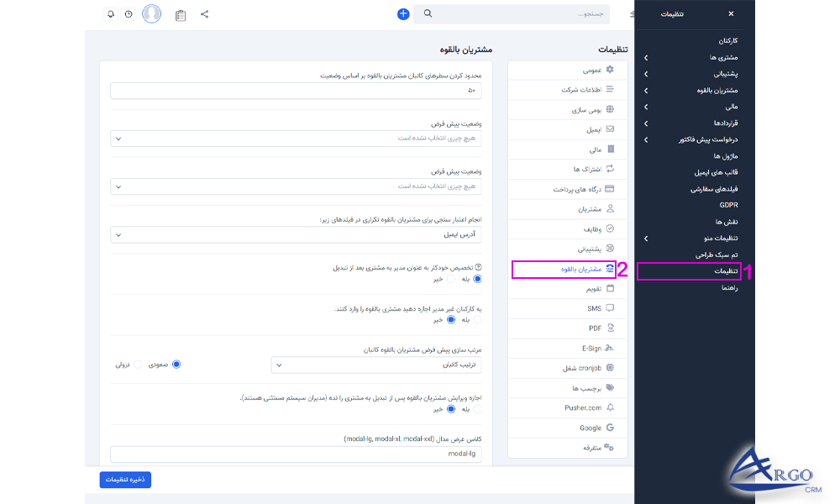Open the ترتیب کلیان sorting dropdown
Viewport: 840px width, 504px height.
pos(378,365)
